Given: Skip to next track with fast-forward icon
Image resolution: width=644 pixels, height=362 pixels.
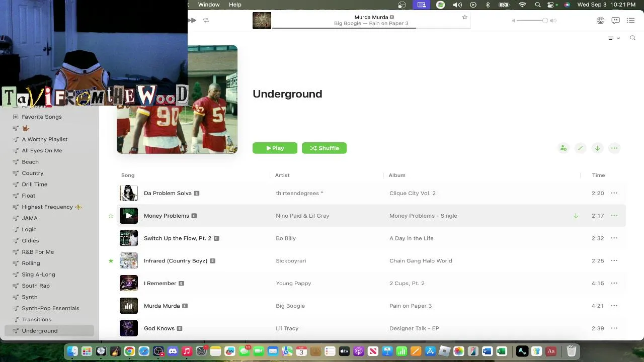Looking at the screenshot, I should tap(192, 20).
